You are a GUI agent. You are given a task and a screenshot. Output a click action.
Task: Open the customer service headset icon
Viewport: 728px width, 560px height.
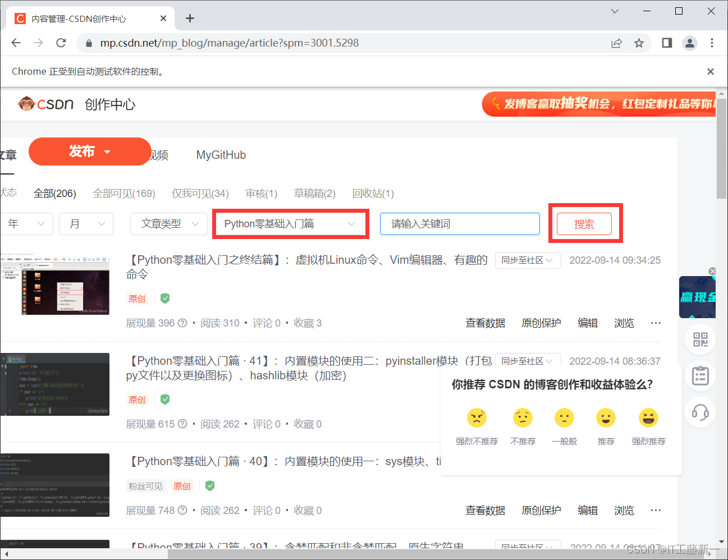(x=700, y=412)
